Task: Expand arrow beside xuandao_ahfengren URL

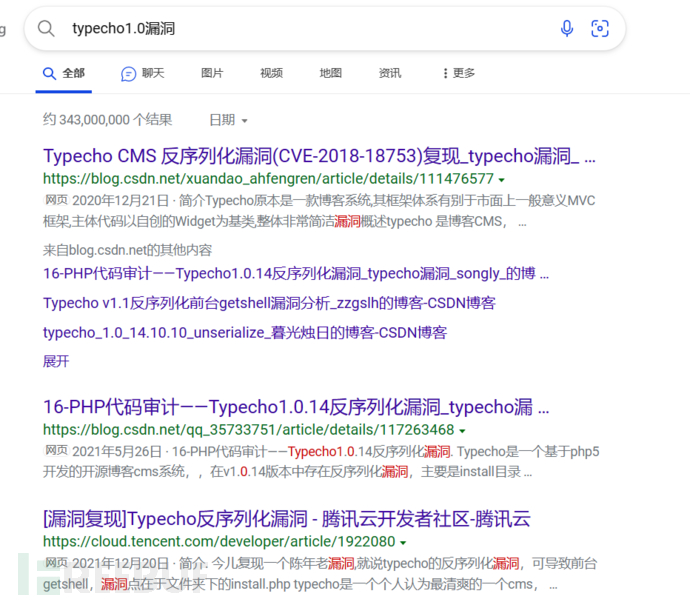Action: point(501,180)
